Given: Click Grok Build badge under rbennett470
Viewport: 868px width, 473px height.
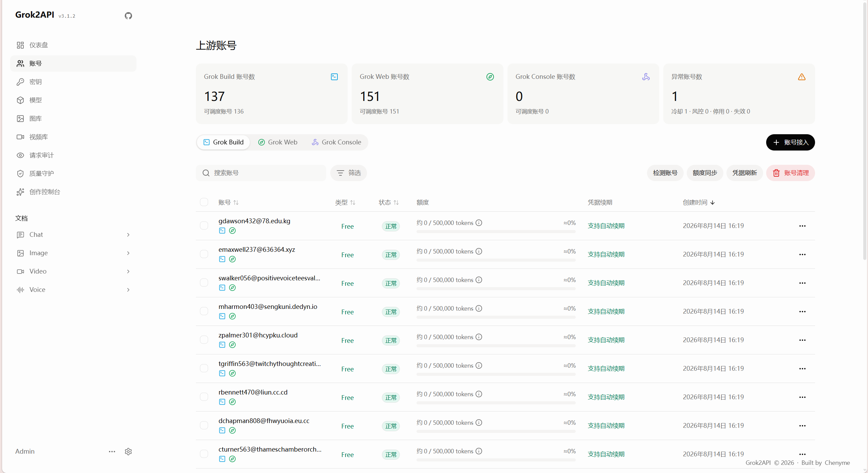Looking at the screenshot, I should 222,402.
